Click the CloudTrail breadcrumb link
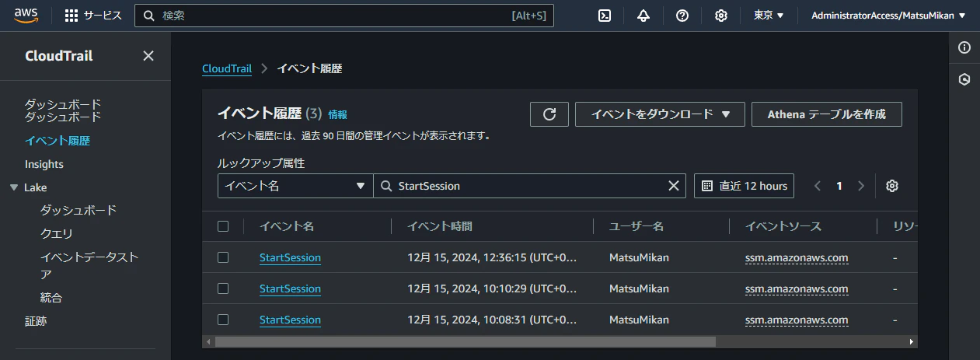This screenshot has height=360, width=980. (227, 68)
